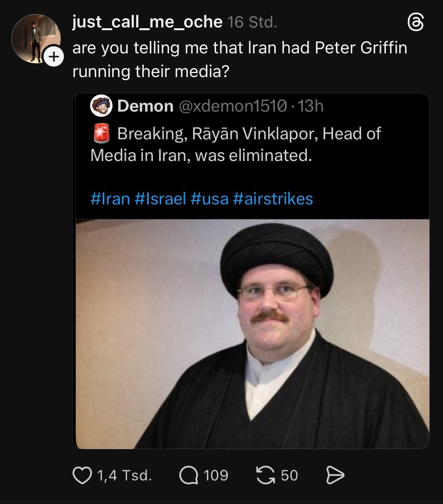Screen dimensions: 443x504
Task: Like the post with the heart icon
Action: click(x=82, y=475)
